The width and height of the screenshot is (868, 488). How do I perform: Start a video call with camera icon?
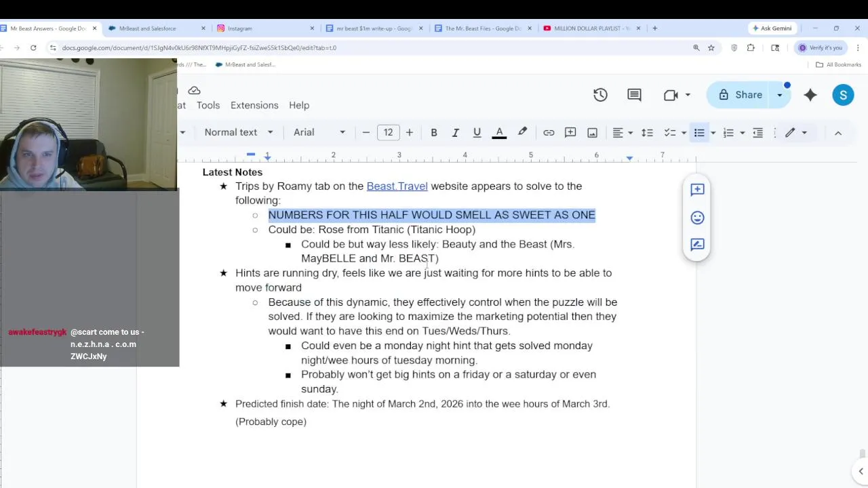(x=671, y=95)
